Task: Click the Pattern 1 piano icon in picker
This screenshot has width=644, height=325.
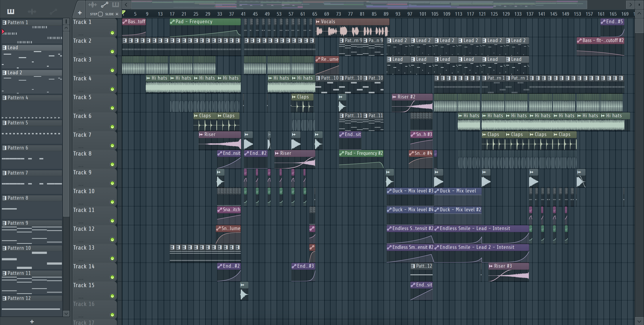Action: tap(4, 22)
